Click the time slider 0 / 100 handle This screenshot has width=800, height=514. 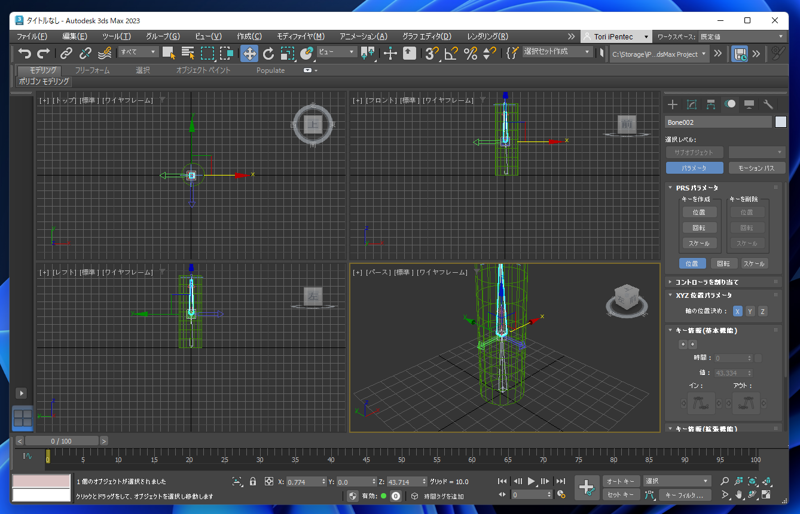pyautogui.click(x=61, y=441)
